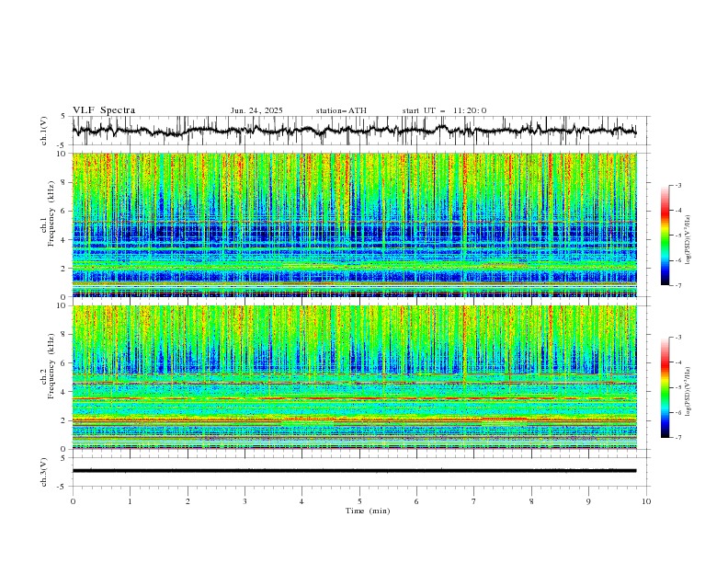Click the ch.1 colorbar tick "-4"
Image resolution: width=728 pixels, height=563 pixels.
click(x=678, y=211)
